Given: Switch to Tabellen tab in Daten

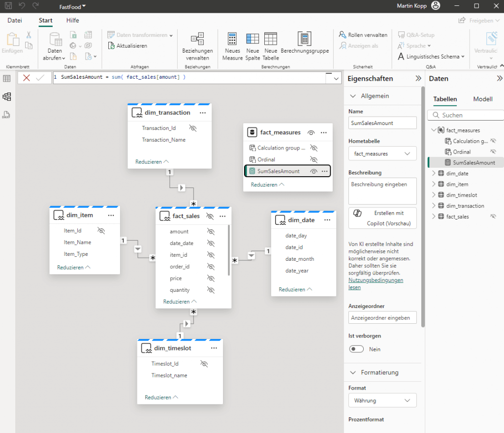Looking at the screenshot, I should pyautogui.click(x=445, y=99).
